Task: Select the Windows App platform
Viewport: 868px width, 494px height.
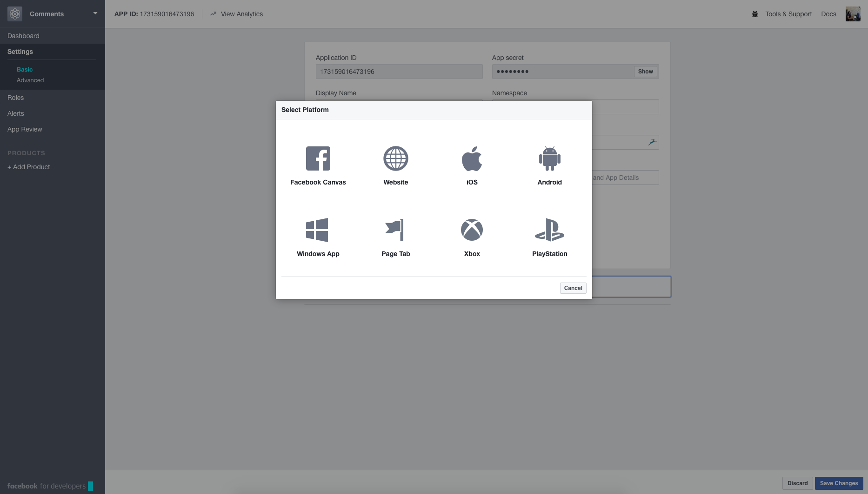Action: click(318, 237)
